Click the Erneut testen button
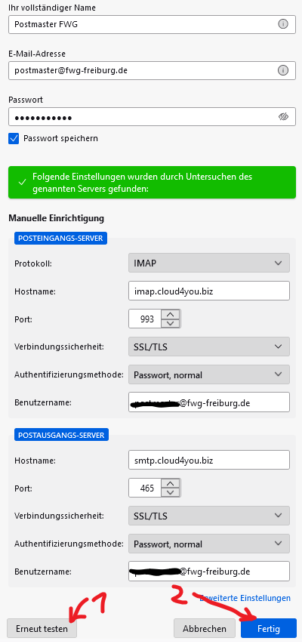This screenshot has width=302, height=644. pyautogui.click(x=42, y=628)
